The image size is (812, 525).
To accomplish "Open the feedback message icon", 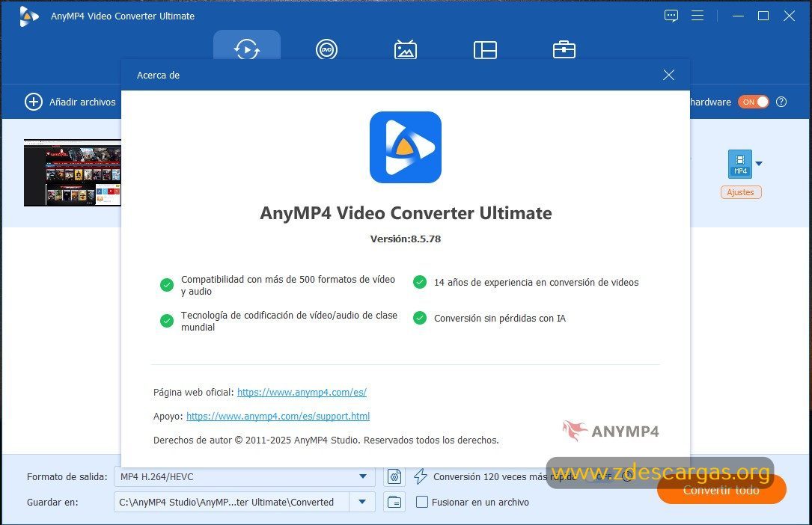I will tap(671, 16).
